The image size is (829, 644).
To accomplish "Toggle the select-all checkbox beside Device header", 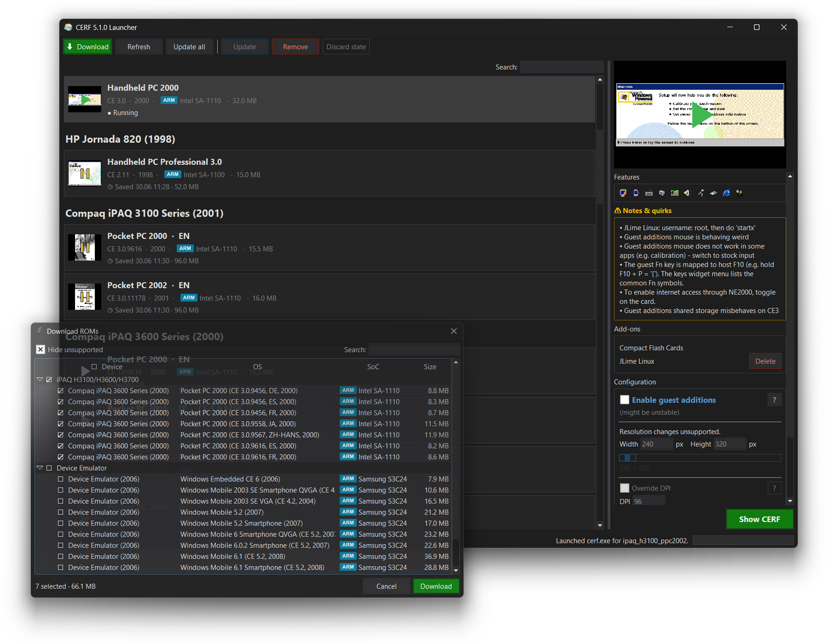I will pyautogui.click(x=94, y=367).
